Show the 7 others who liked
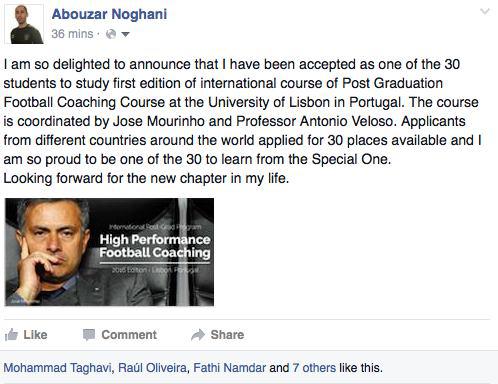This screenshot has height=384, width=498. pyautogui.click(x=314, y=368)
